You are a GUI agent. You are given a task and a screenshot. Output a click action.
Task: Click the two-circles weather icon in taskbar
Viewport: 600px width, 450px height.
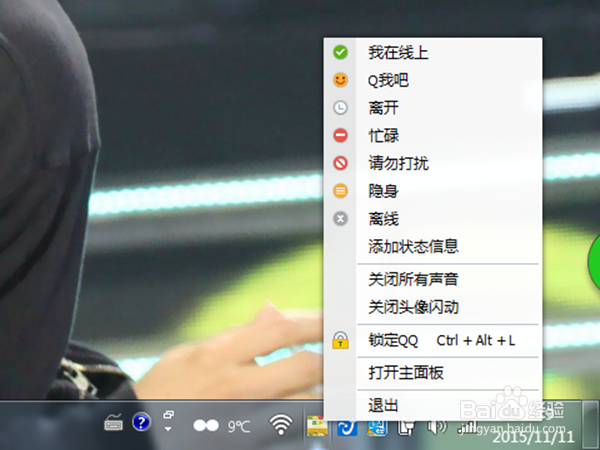point(206,425)
